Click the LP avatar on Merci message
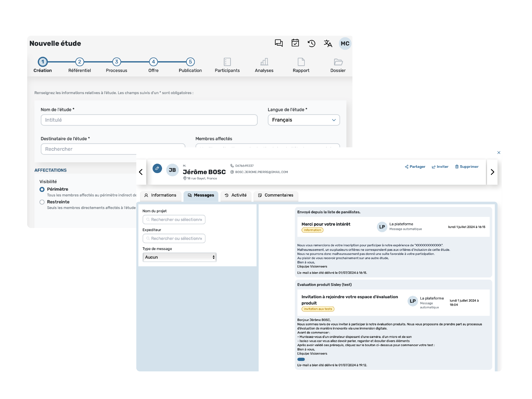The image size is (532, 399). point(382,227)
